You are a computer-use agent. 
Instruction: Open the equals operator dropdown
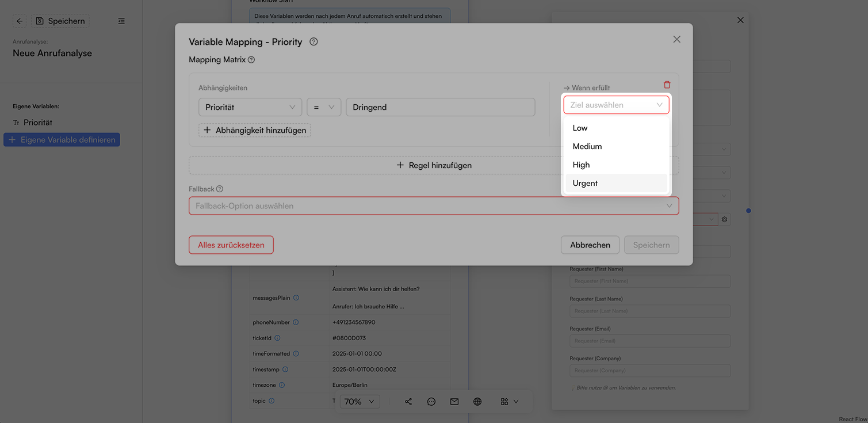tap(324, 107)
